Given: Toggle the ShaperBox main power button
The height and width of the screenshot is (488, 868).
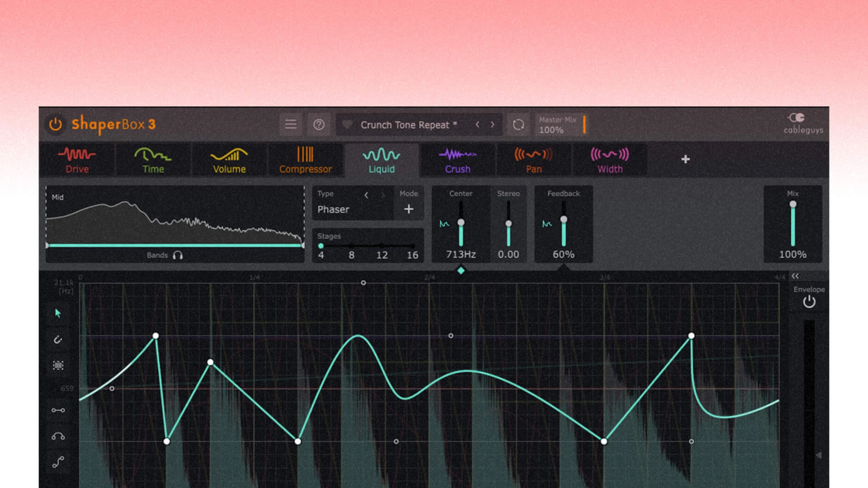Looking at the screenshot, I should coord(55,124).
